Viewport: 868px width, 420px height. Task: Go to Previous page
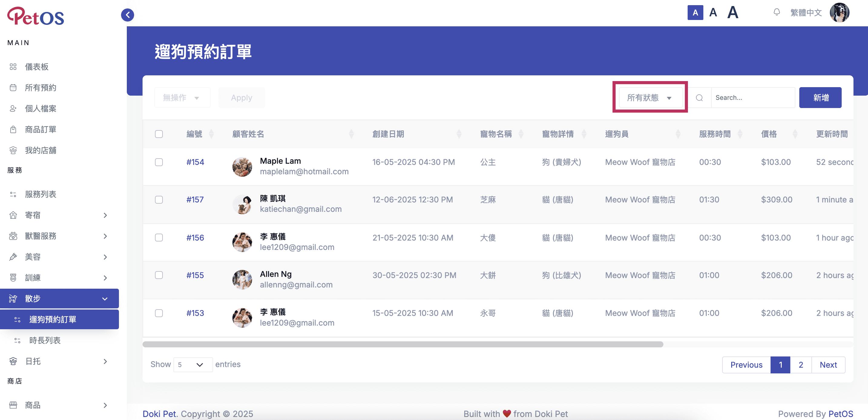(746, 365)
